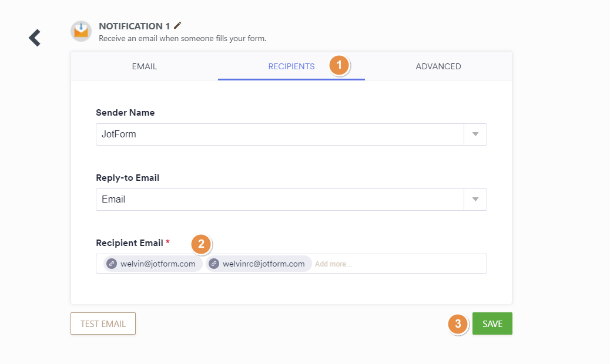Click the link icon on welvin@jotform.com chip
Screen dimensions: 610x364
pos(112,264)
